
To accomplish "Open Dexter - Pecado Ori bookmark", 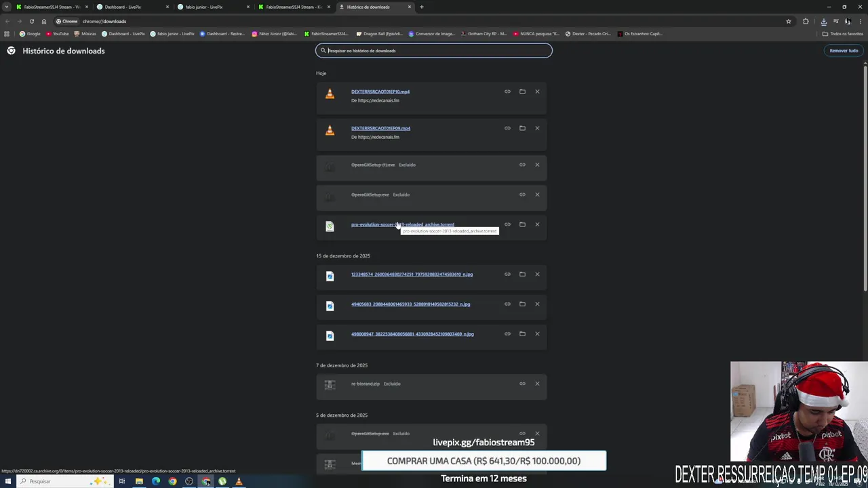I will click(x=587, y=33).
